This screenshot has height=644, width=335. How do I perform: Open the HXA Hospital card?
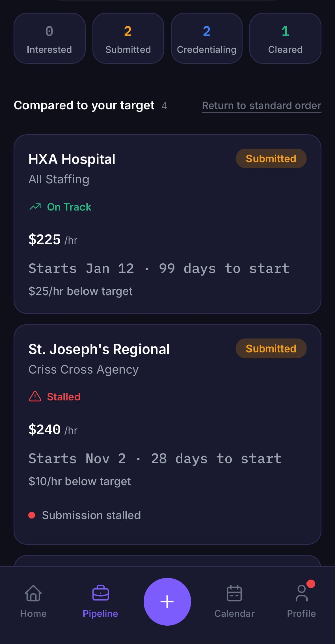tap(167, 224)
